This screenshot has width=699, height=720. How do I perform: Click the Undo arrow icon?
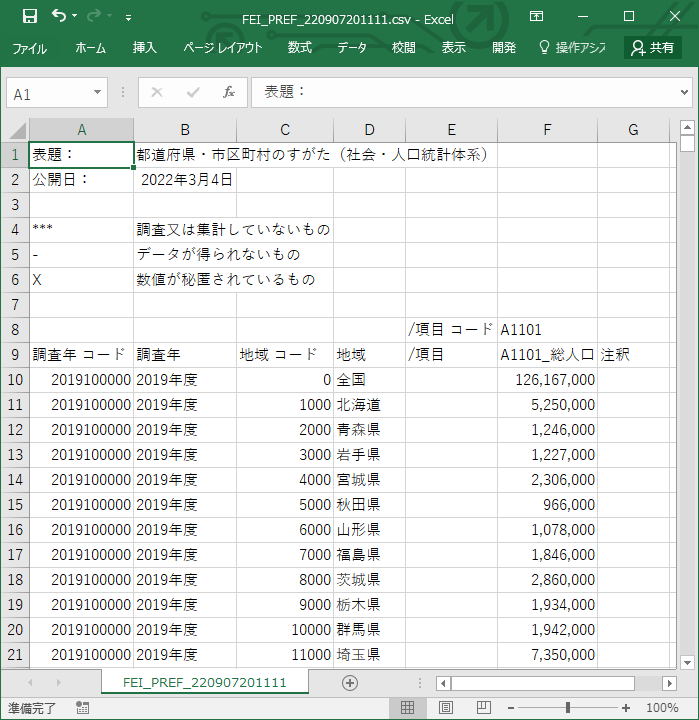[59, 16]
